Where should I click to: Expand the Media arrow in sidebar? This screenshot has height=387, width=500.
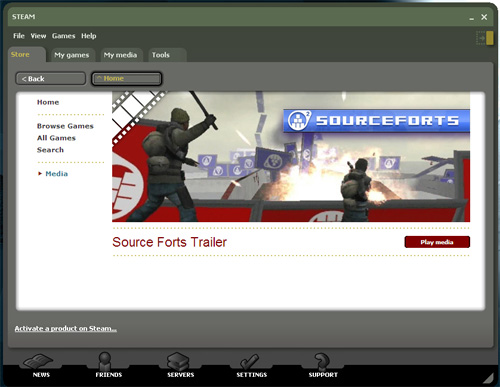pos(40,174)
